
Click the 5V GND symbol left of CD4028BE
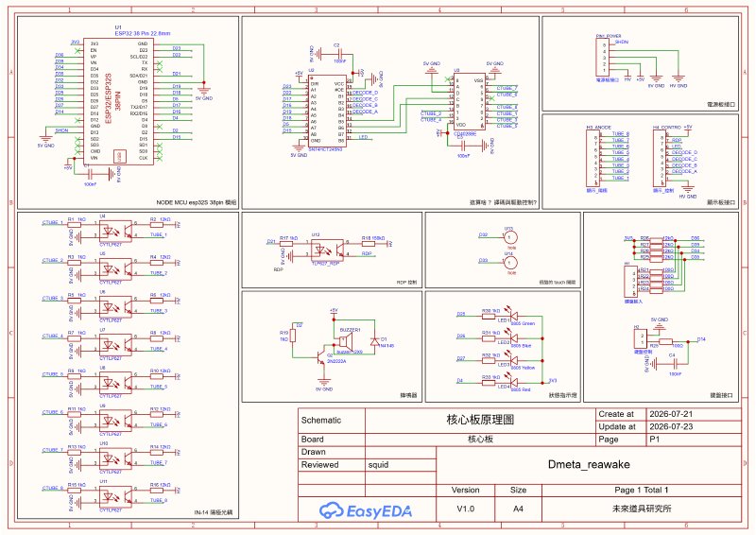pos(432,69)
